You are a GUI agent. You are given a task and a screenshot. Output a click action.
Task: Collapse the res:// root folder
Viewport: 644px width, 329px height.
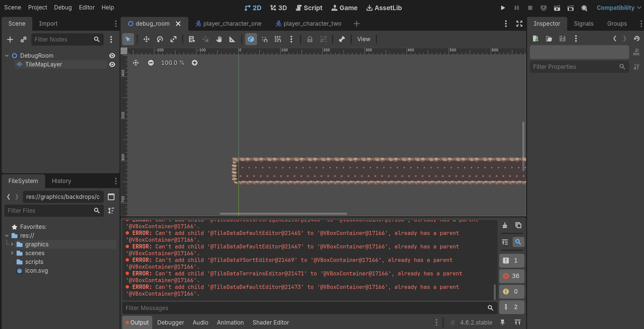click(7, 236)
